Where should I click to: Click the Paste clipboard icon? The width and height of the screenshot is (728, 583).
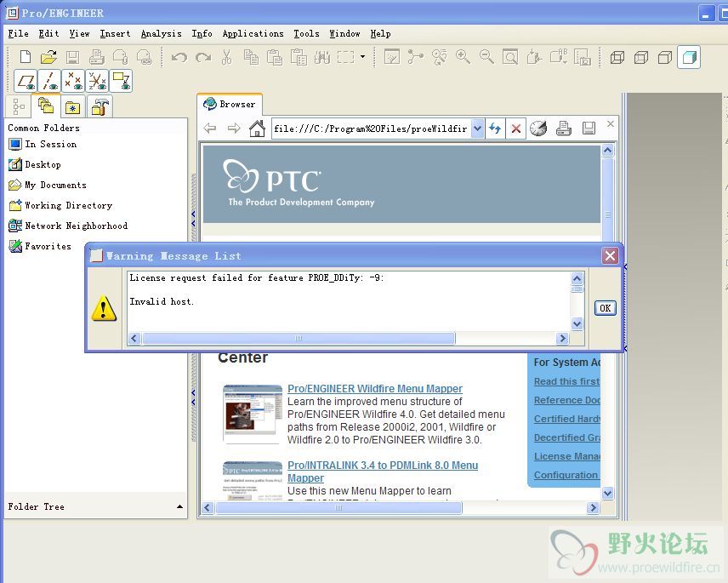pos(275,57)
